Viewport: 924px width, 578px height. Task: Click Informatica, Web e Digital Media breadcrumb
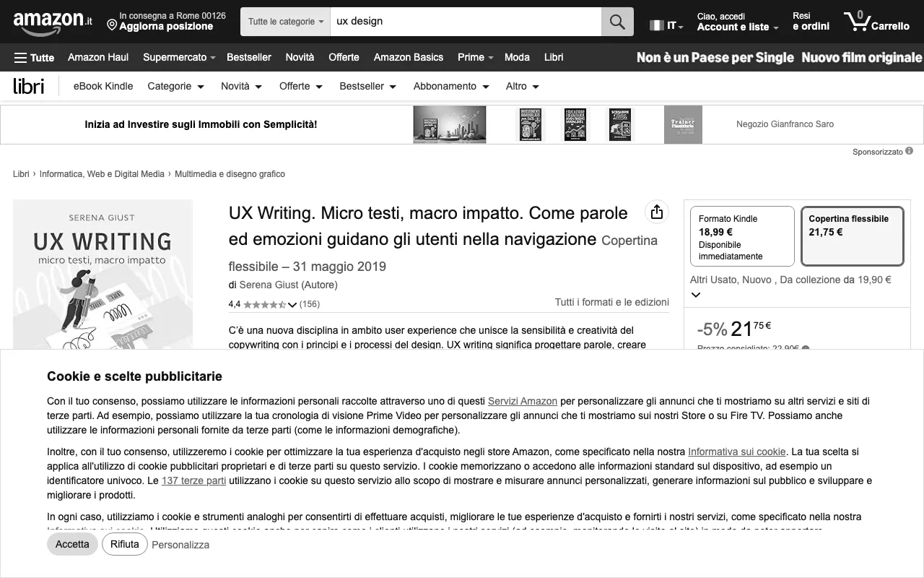[102, 174]
